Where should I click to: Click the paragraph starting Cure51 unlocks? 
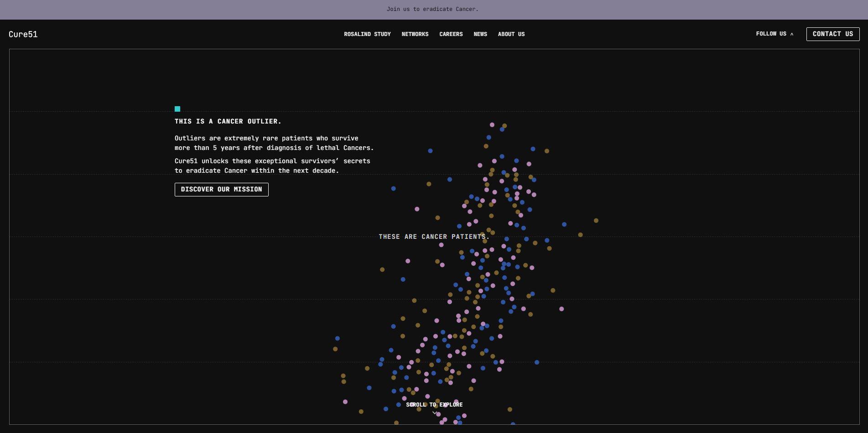point(272,166)
